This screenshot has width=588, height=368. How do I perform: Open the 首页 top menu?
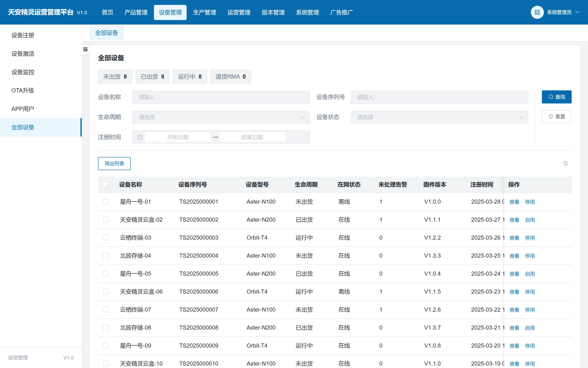coord(107,12)
